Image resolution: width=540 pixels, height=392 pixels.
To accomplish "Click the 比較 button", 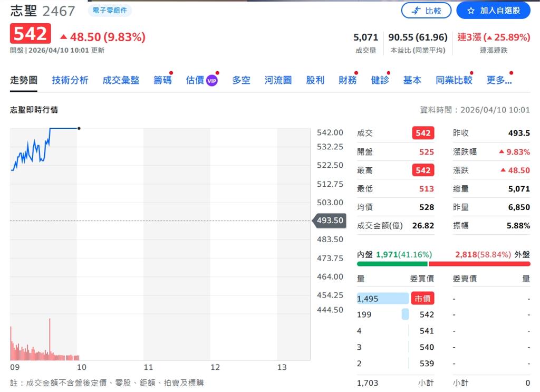I will pyautogui.click(x=426, y=10).
